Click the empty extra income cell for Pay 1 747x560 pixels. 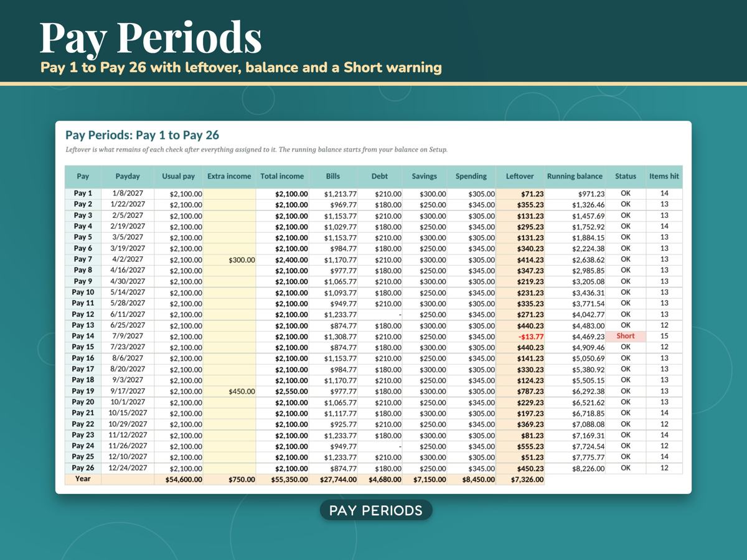click(229, 194)
